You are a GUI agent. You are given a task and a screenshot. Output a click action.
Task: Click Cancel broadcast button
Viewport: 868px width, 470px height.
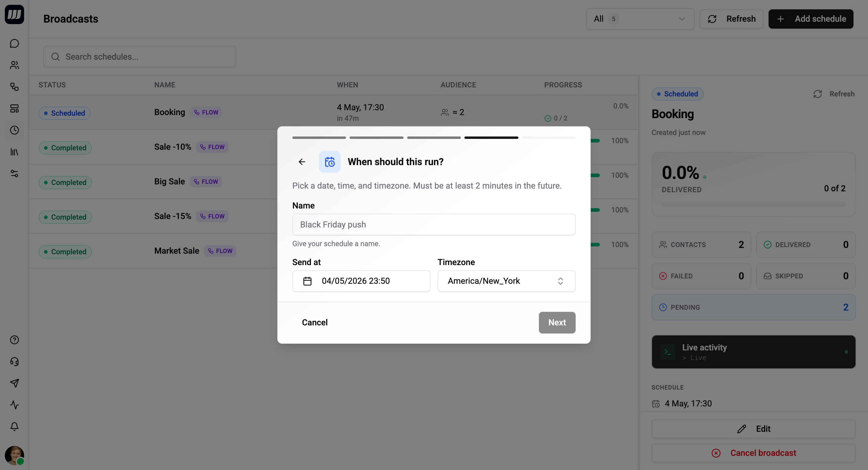(753, 453)
